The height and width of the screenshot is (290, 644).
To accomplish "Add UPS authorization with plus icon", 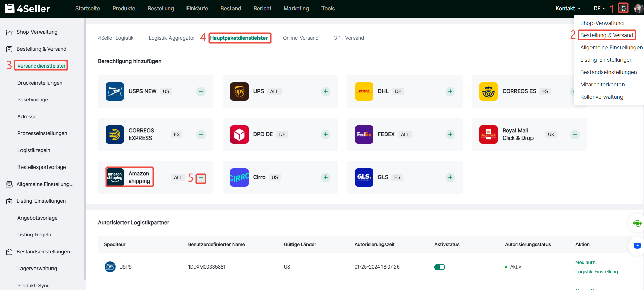I will coord(326,91).
